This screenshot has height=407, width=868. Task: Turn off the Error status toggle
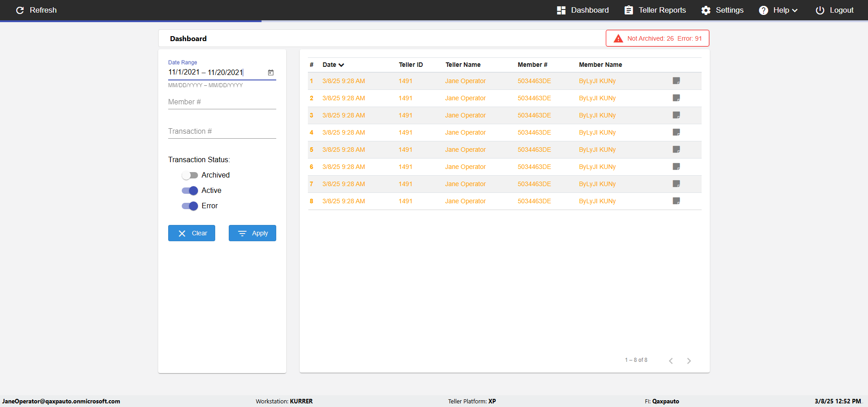(x=189, y=206)
